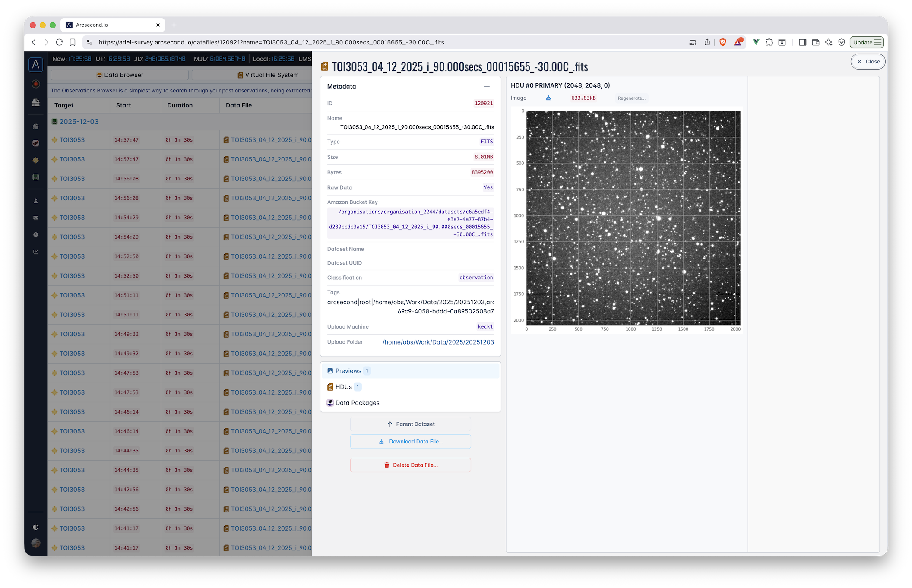Click the Type value FITS
The width and height of the screenshot is (912, 588).
(x=487, y=142)
